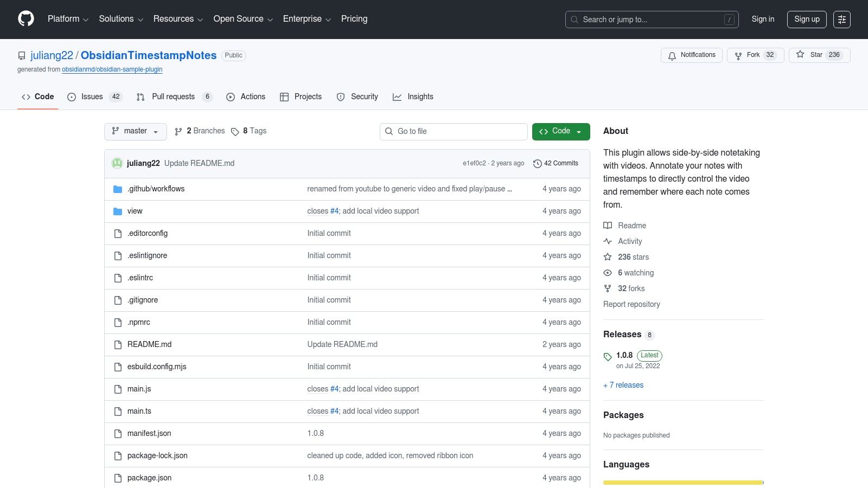This screenshot has width=868, height=488.
Task: Click the 8 Tags icon
Action: [x=235, y=132]
